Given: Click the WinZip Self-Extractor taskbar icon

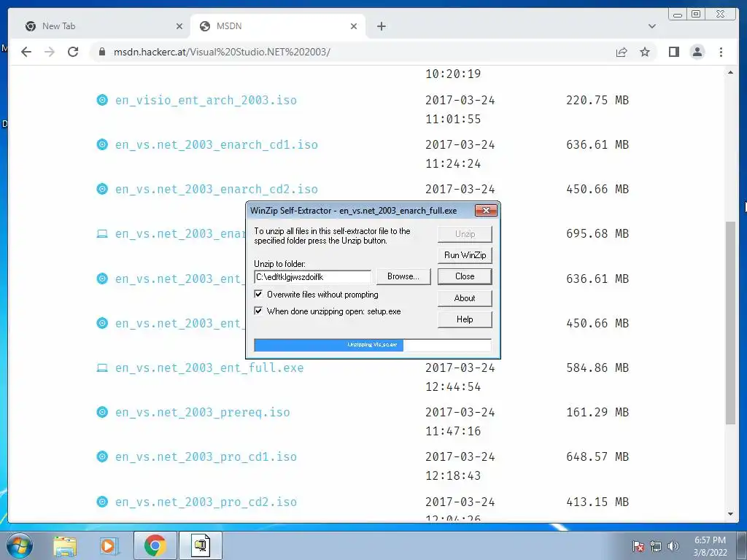Looking at the screenshot, I should coord(201,545).
